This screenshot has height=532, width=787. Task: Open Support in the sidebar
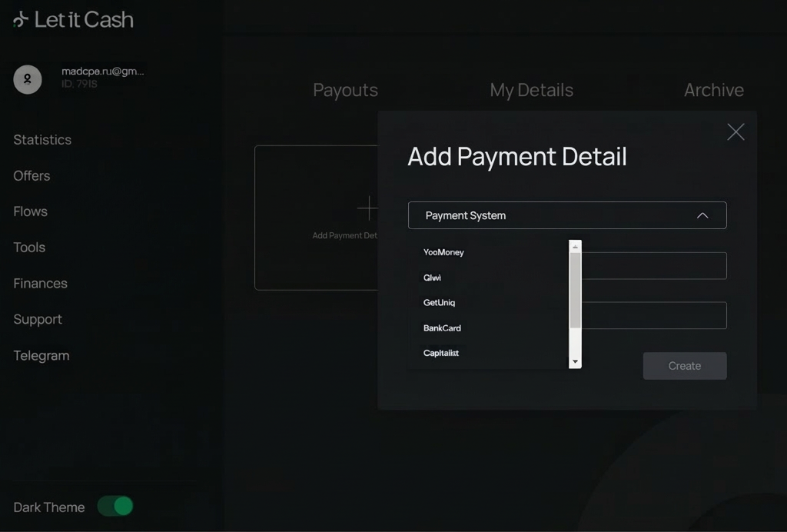pyautogui.click(x=38, y=319)
